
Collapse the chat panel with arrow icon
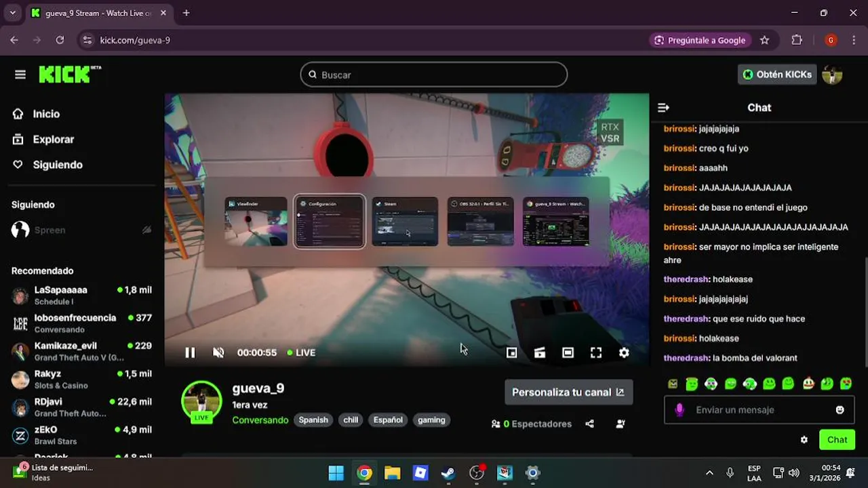coord(664,108)
